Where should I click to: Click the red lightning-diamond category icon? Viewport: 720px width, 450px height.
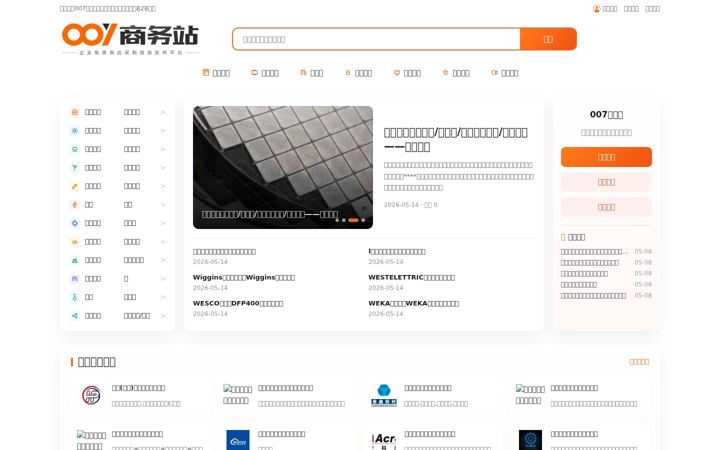[75, 205]
